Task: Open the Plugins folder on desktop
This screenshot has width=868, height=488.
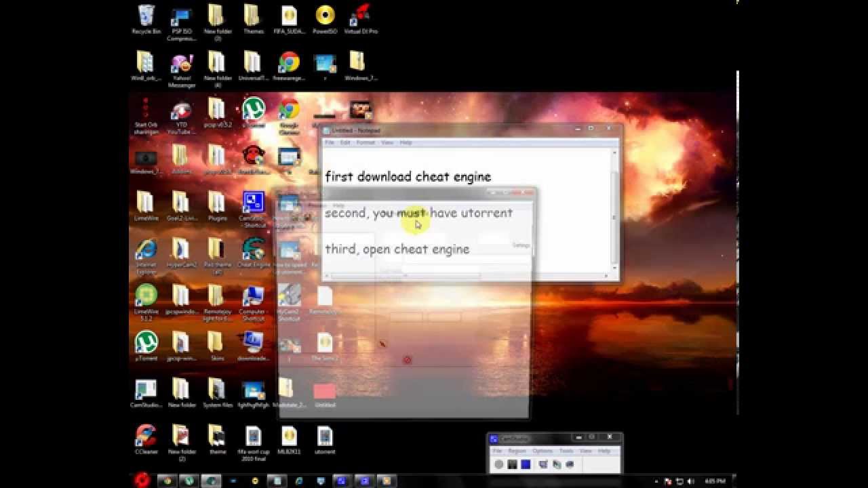Action: [x=217, y=206]
